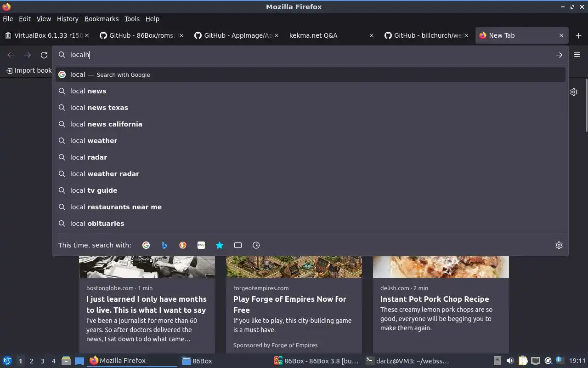Select the 'local restaurants near me' suggestion
This screenshot has width=588, height=368.
click(311, 207)
